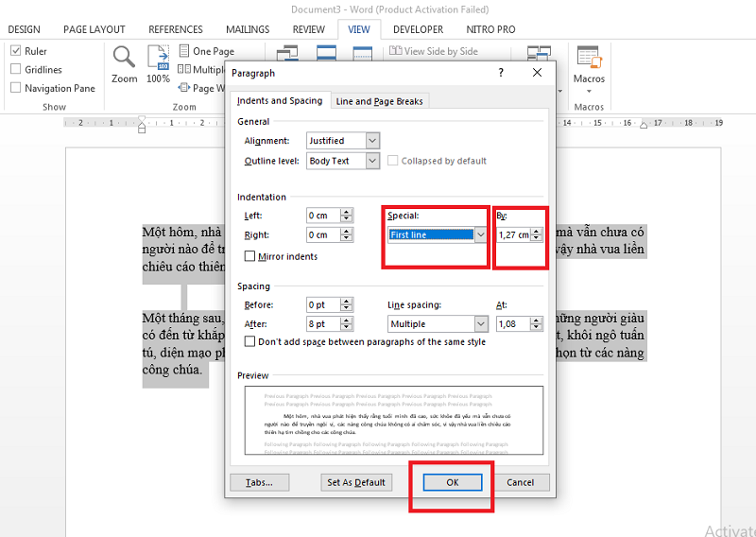Viewport: 756px width, 537px height.
Task: Open the PAGE LAYOUT ribbon tab
Action: click(x=94, y=29)
